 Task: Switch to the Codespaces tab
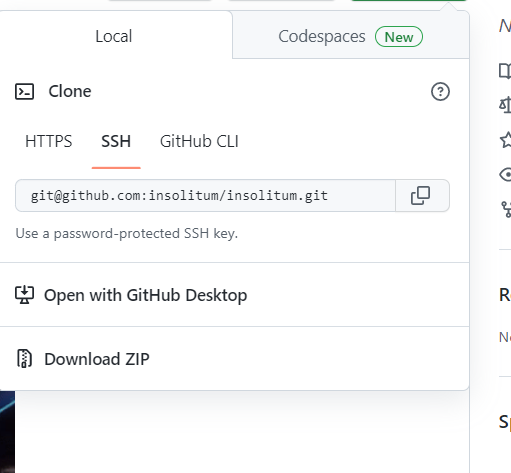pos(351,36)
